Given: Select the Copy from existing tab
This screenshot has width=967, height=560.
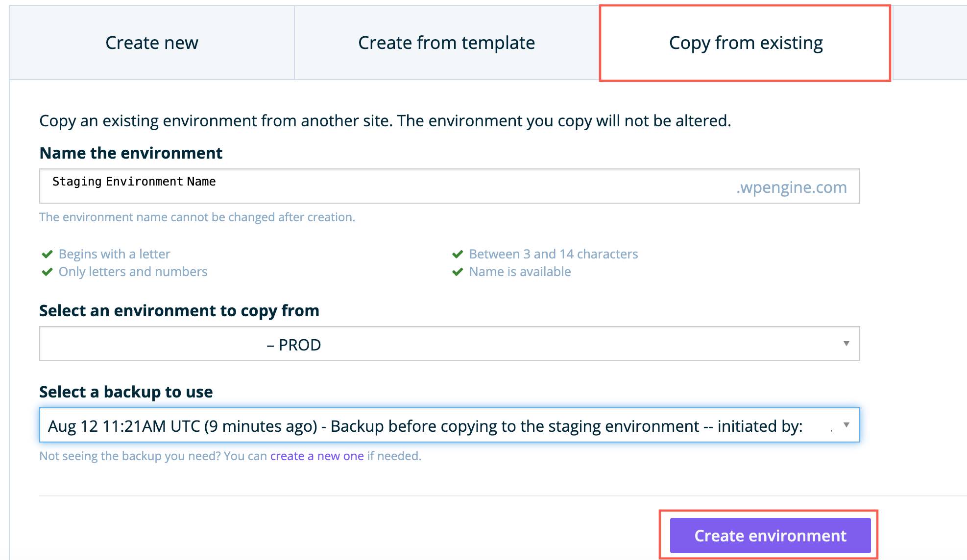Looking at the screenshot, I should (746, 43).
